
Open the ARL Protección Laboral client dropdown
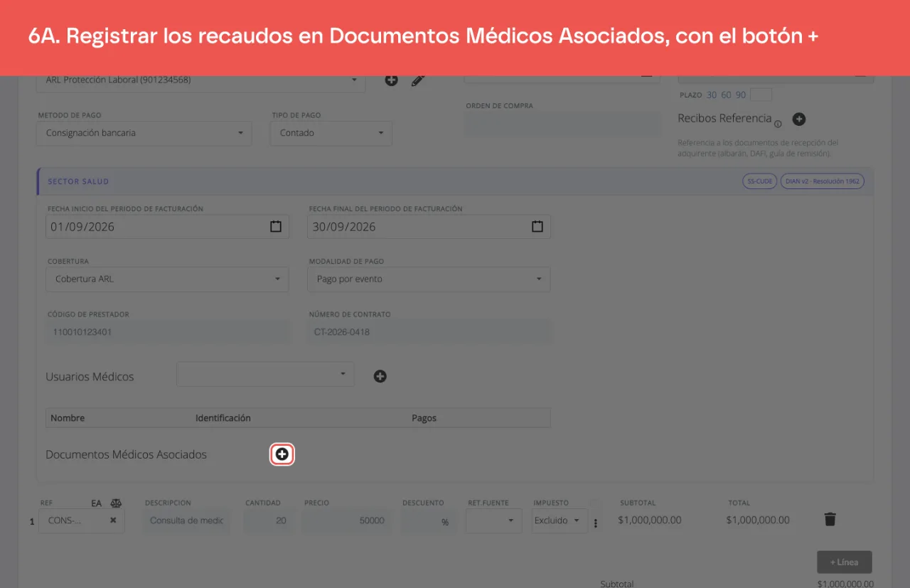coord(201,81)
